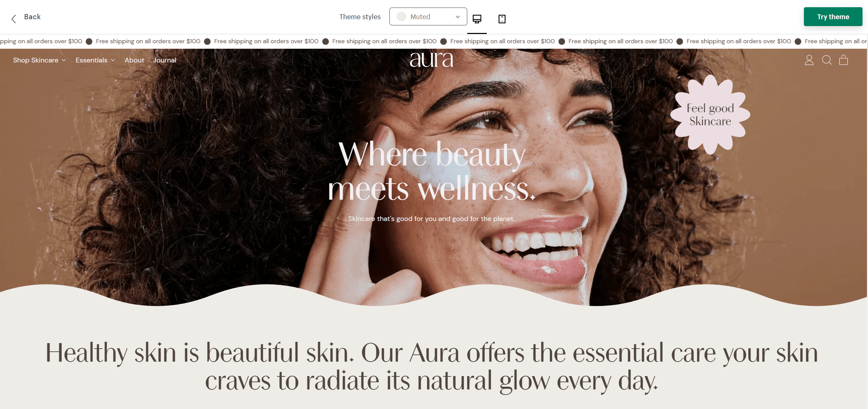This screenshot has width=868, height=409.
Task: Open the shopping bag cart icon
Action: [x=844, y=60]
